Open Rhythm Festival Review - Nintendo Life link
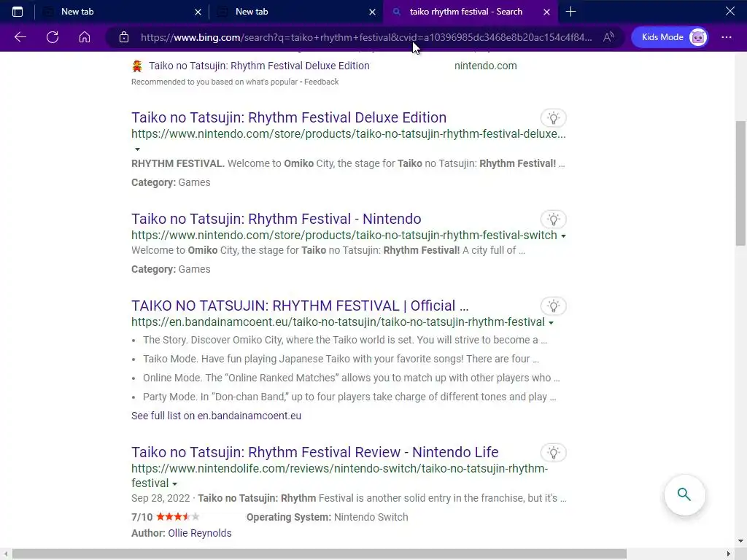747x560 pixels. tap(315, 452)
